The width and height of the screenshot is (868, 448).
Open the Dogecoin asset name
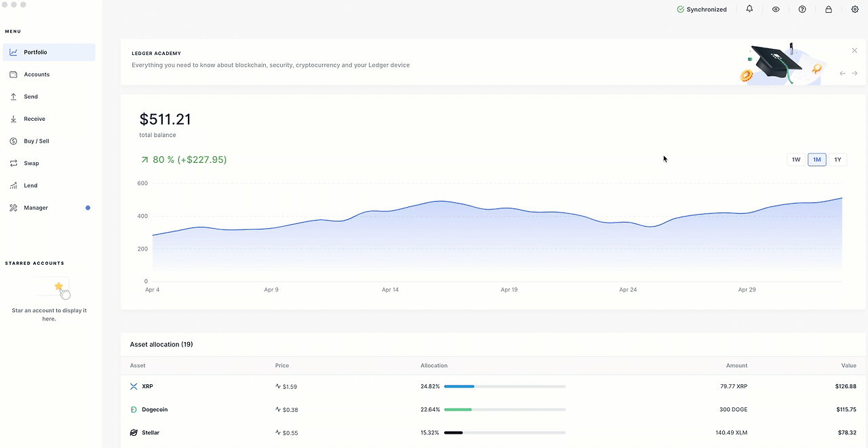point(155,409)
